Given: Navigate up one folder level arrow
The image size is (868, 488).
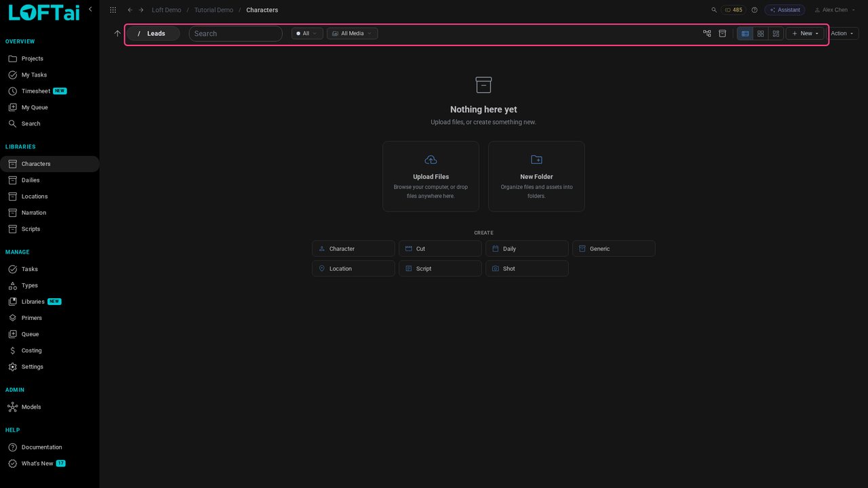Looking at the screenshot, I should click(x=117, y=33).
